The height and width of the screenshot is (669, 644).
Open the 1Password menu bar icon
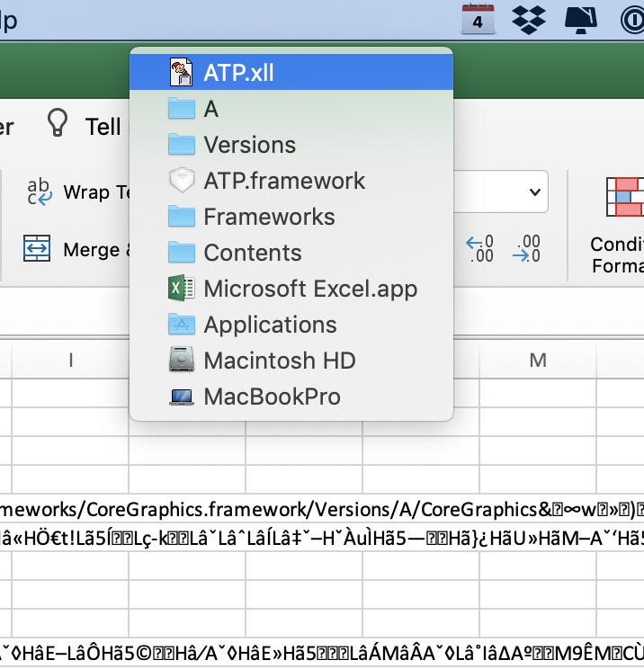point(632,20)
